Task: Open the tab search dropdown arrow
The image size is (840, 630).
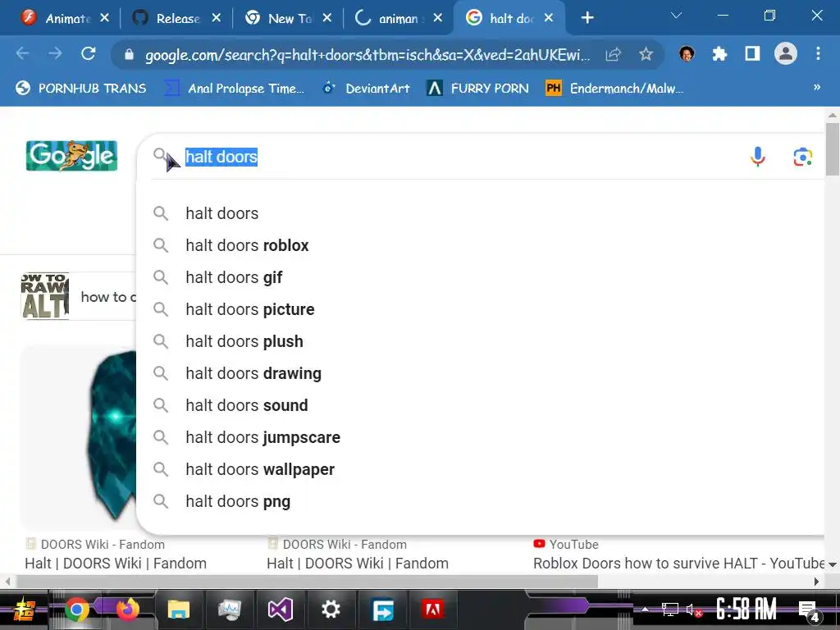Action: 677,16
